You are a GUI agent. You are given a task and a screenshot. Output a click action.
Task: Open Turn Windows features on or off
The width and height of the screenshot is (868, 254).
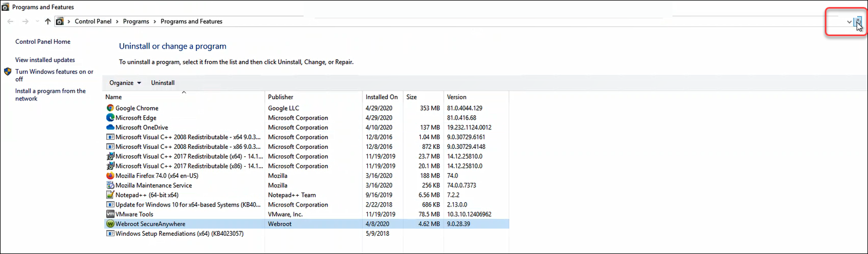coord(54,75)
